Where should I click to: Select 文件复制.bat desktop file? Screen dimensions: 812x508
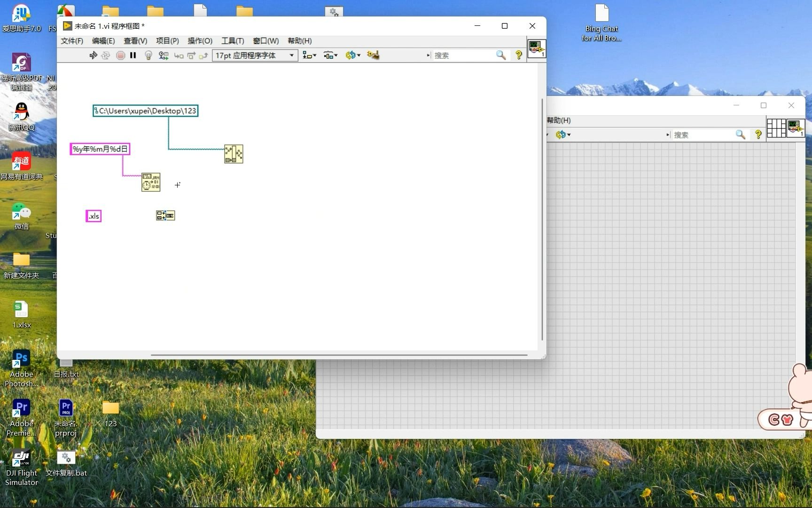pos(66,463)
